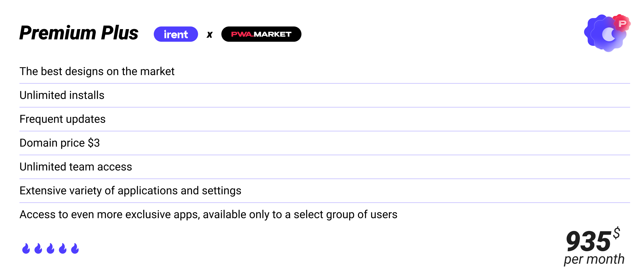
Task: Select 'The best designs on the market'
Action: pyautogui.click(x=97, y=72)
